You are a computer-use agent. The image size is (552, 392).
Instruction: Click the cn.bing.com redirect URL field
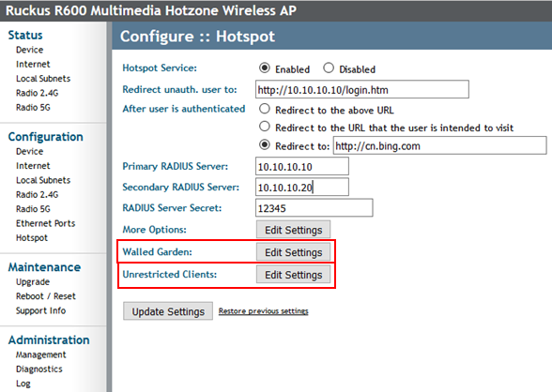coord(440,145)
